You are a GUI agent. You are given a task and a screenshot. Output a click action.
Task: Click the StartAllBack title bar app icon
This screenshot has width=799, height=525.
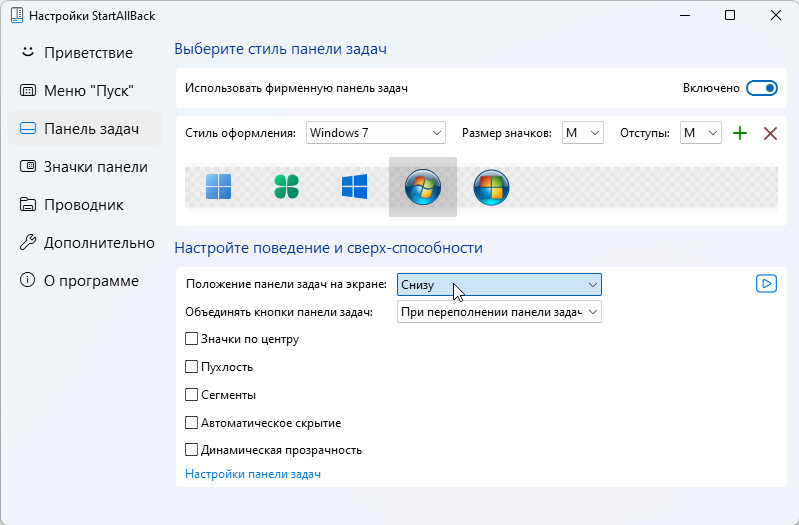tap(17, 15)
